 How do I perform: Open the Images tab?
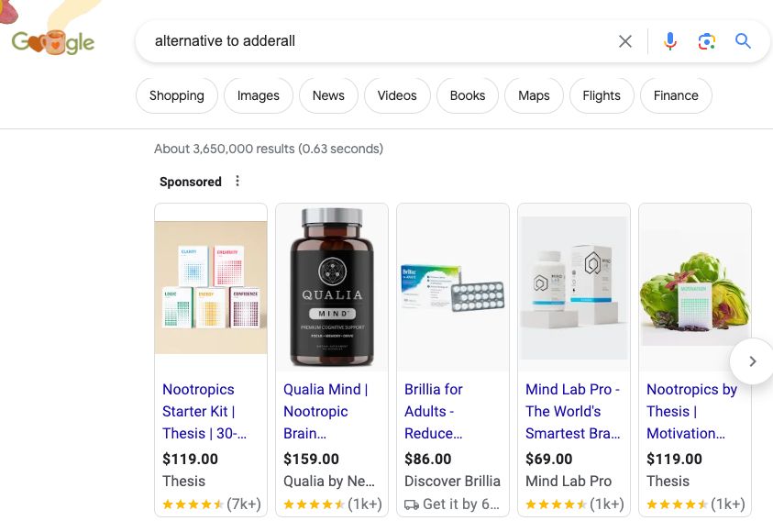coord(258,95)
